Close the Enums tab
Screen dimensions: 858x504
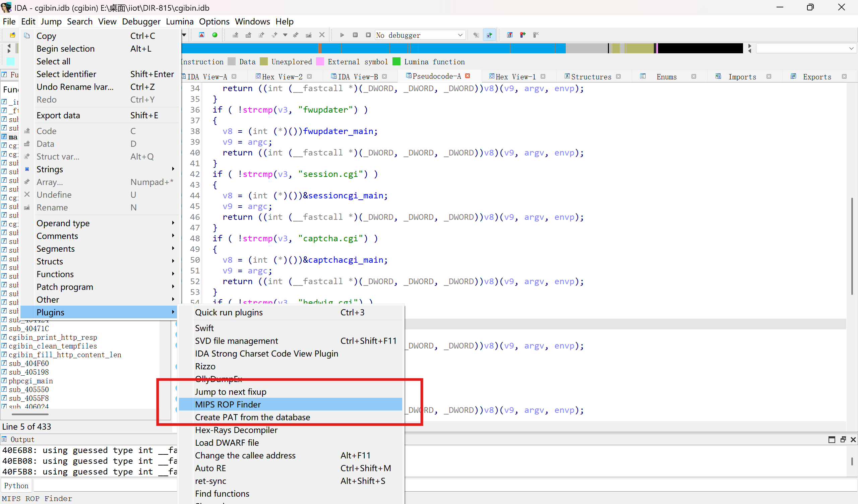point(693,77)
